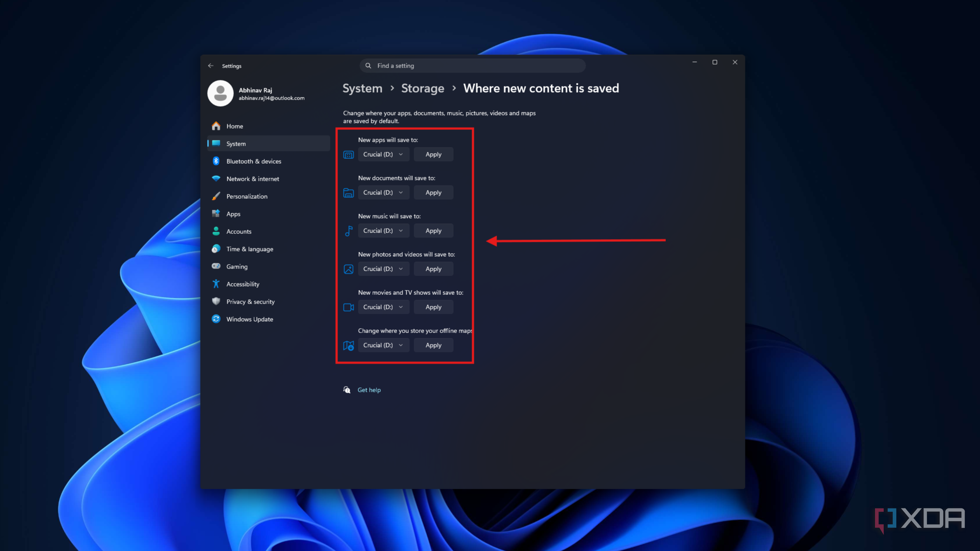Click the Abhinav Raj account name

click(x=255, y=90)
